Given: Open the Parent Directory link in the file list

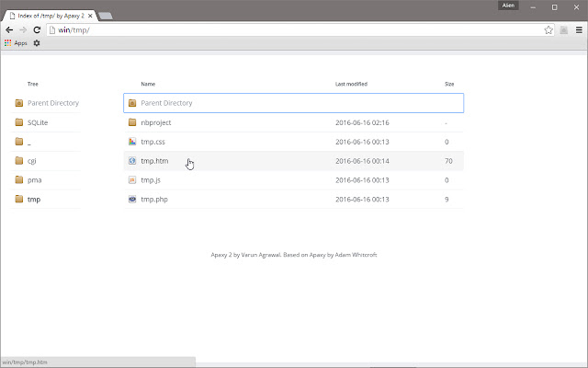Looking at the screenshot, I should coord(166,103).
